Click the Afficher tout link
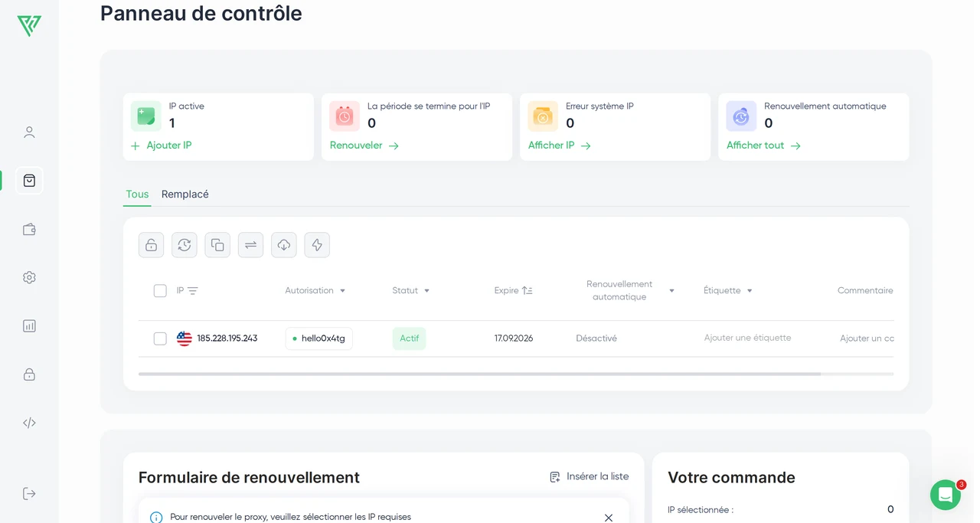Screen dimensions: 980x523 [763, 145]
